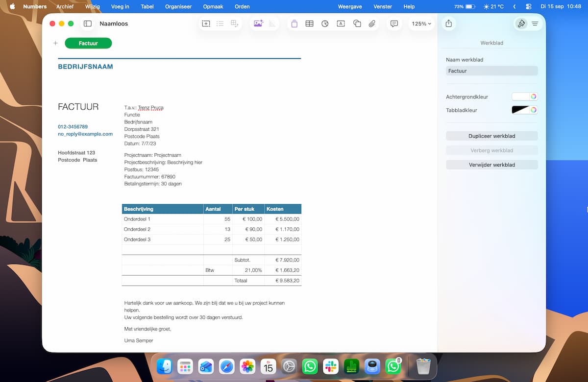Open the Tabbladkleur color wheel picker

click(x=534, y=110)
